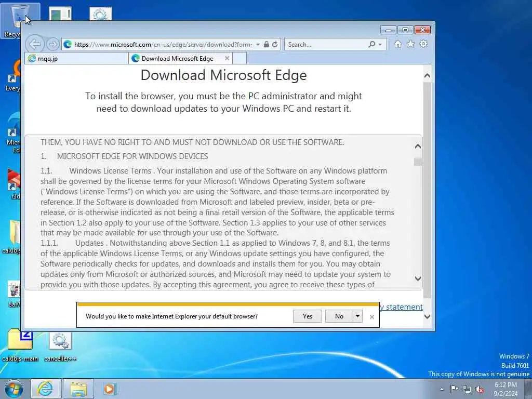Click the network status tray icon

pos(467,389)
